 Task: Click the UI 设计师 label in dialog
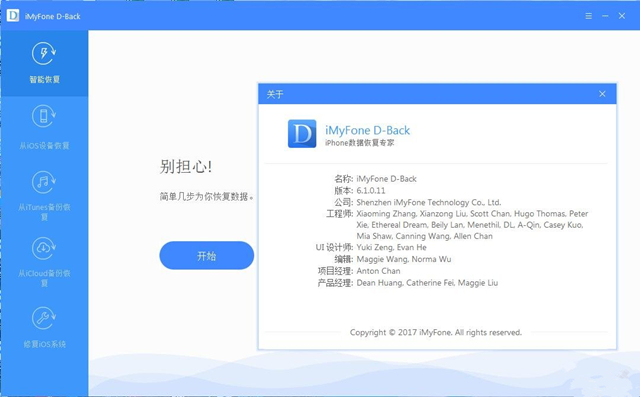tap(334, 247)
